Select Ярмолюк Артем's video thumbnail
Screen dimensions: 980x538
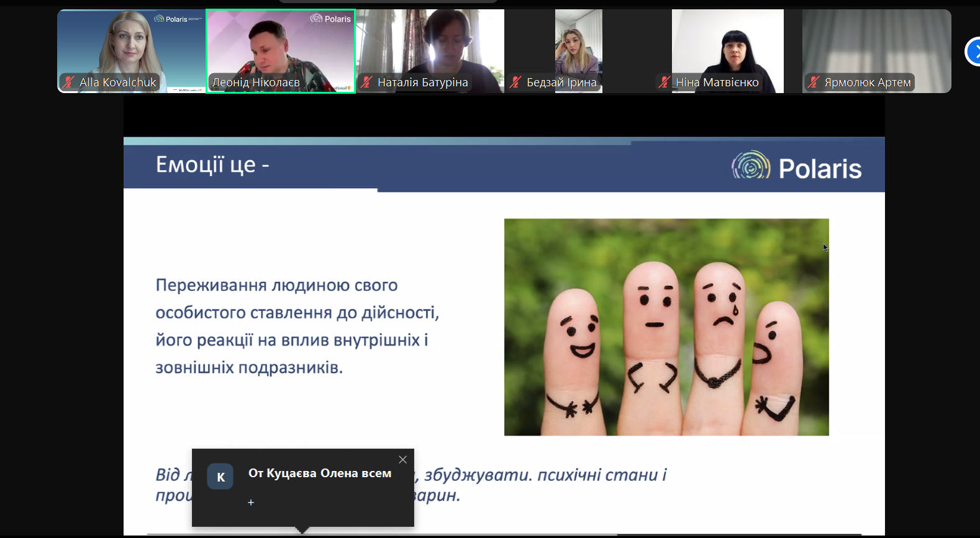point(876,51)
